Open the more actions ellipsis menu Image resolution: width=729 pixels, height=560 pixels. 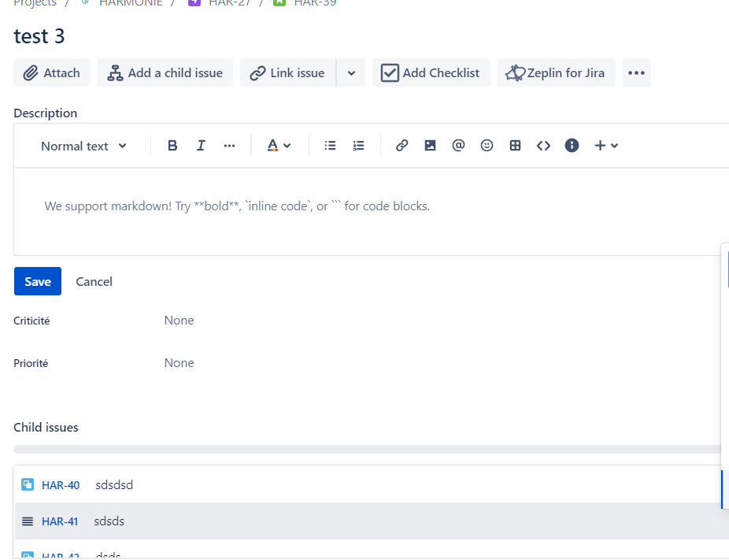pyautogui.click(x=636, y=72)
